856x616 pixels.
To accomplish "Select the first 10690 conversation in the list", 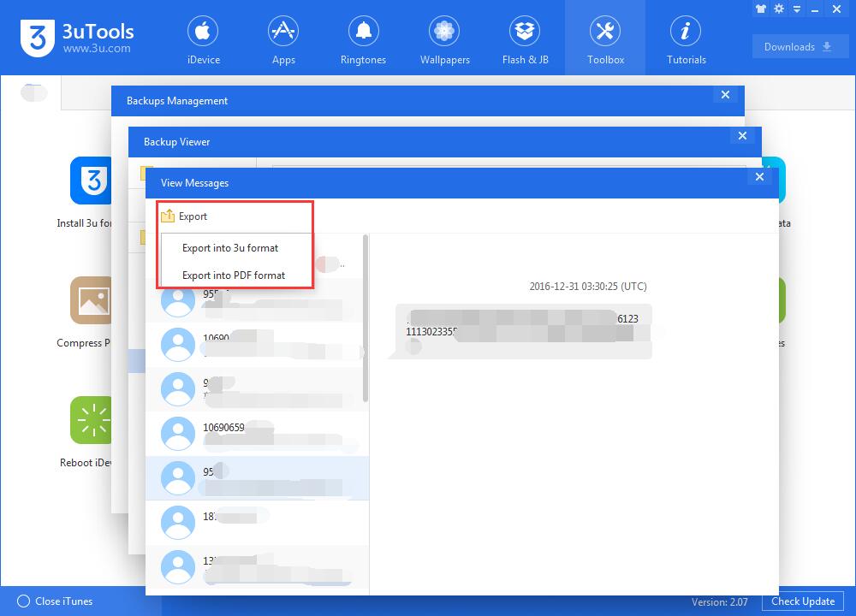I will [x=256, y=344].
